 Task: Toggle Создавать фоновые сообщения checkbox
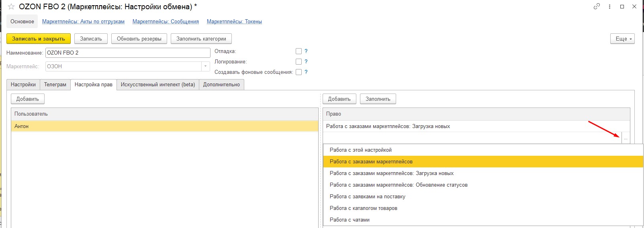(298, 72)
